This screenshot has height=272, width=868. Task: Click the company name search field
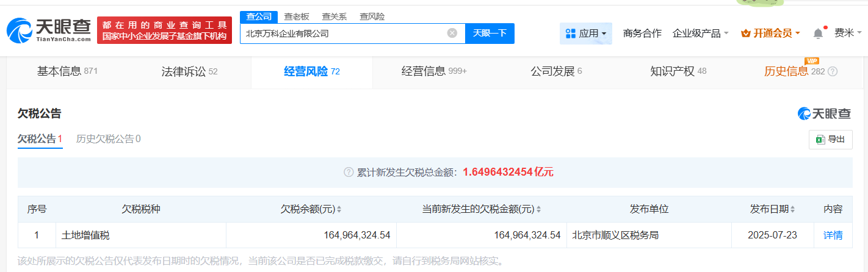(342, 34)
